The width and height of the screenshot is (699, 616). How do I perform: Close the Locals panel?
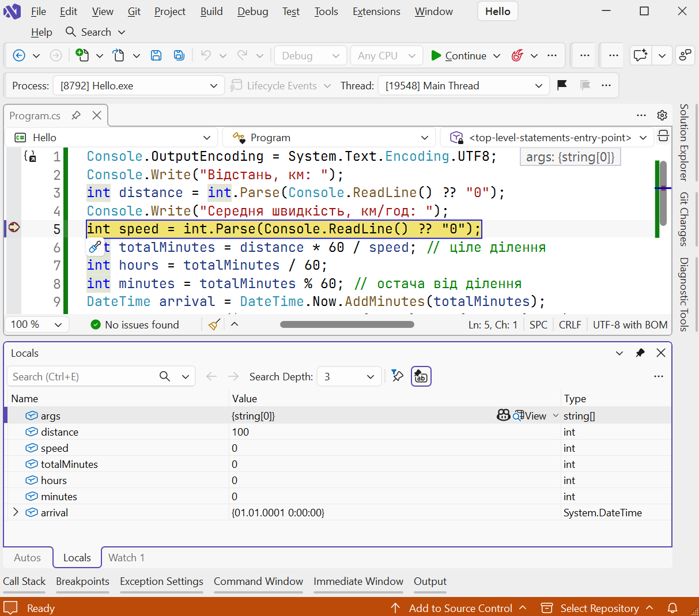pyautogui.click(x=661, y=353)
